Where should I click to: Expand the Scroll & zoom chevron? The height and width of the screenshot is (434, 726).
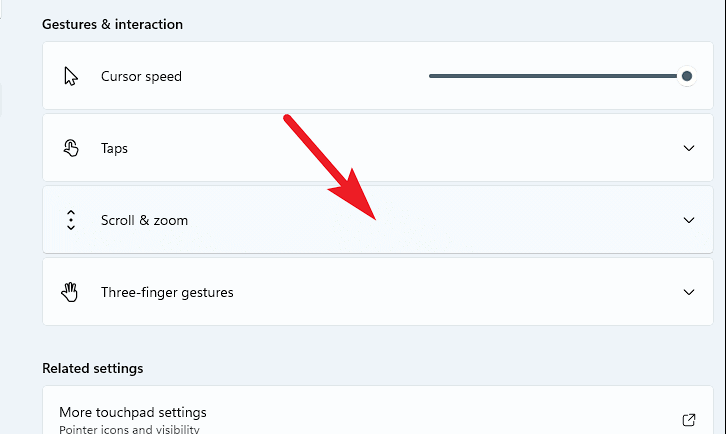pyautogui.click(x=689, y=220)
